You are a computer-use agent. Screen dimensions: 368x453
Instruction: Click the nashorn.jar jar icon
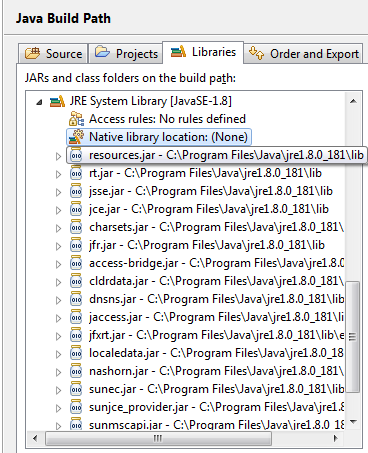click(76, 371)
